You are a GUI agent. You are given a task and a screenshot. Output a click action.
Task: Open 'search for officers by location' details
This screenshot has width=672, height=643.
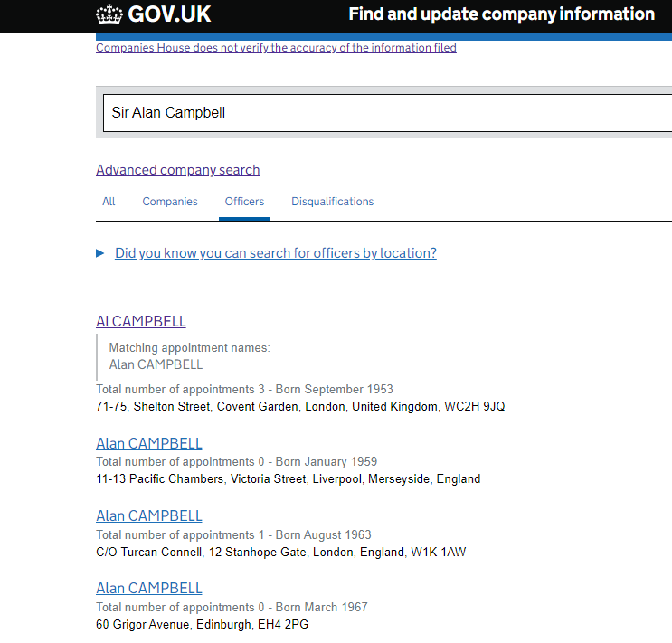coord(276,253)
